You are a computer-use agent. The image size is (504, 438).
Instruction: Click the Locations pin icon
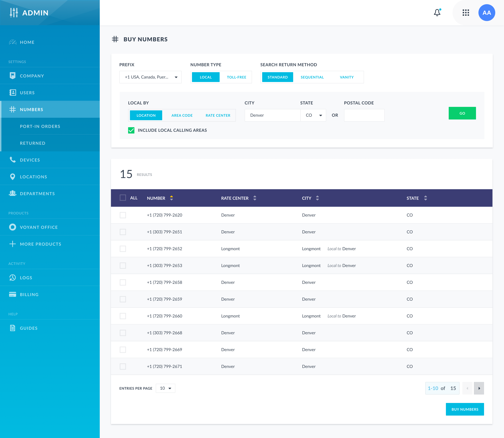tap(13, 177)
